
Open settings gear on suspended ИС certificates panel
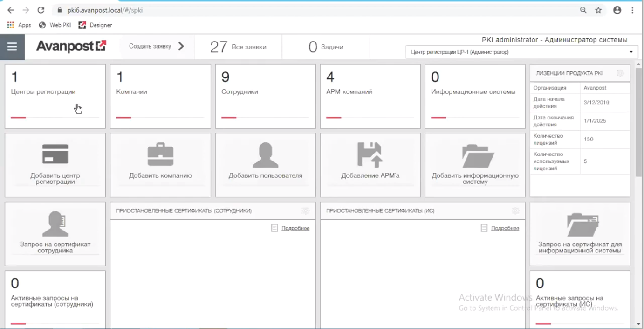(515, 211)
